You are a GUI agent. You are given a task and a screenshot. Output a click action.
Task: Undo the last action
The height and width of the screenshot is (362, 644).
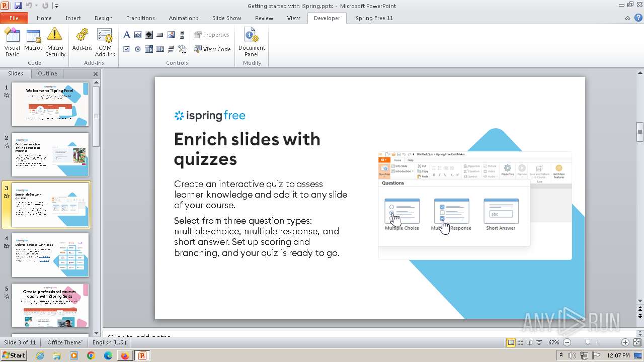coord(29,6)
